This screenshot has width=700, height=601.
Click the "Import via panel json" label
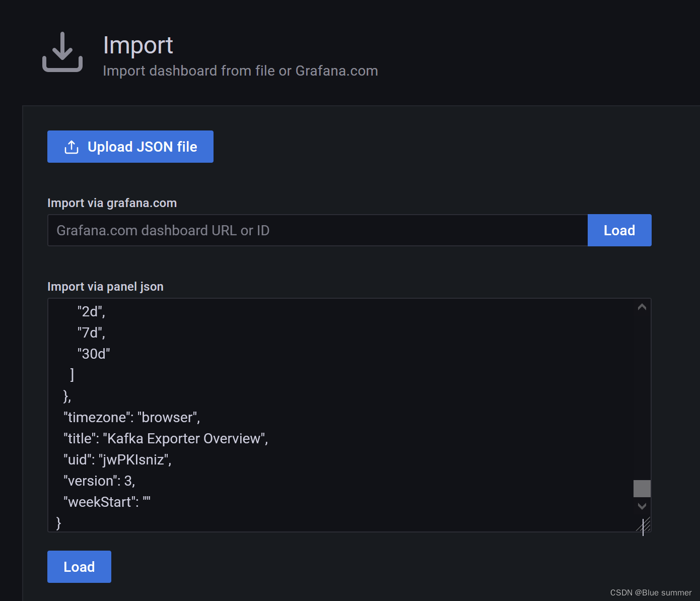click(x=105, y=287)
